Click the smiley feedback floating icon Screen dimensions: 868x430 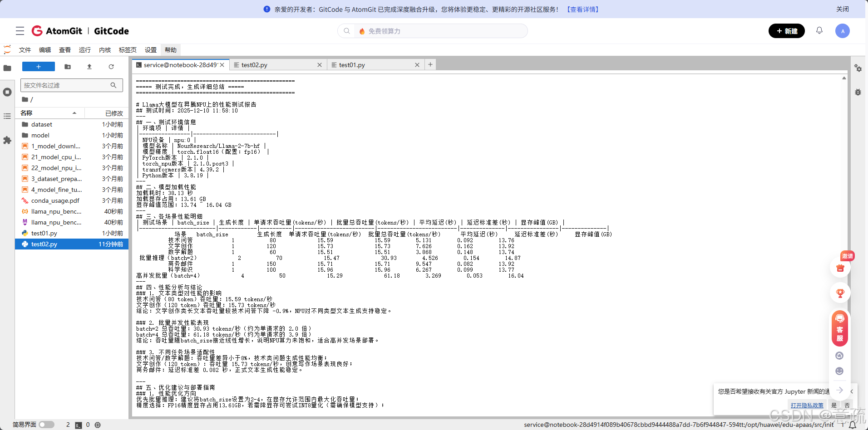pyautogui.click(x=839, y=371)
